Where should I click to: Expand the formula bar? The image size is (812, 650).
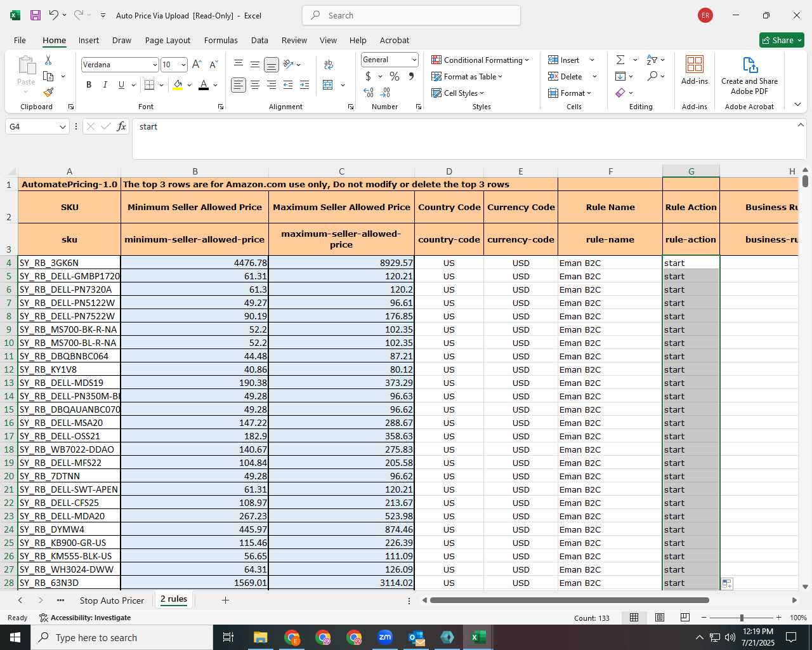pos(801,125)
